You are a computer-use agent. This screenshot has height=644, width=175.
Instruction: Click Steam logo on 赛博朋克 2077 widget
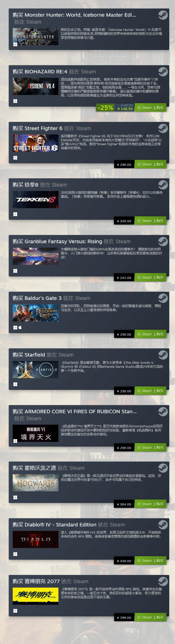(x=163, y=581)
